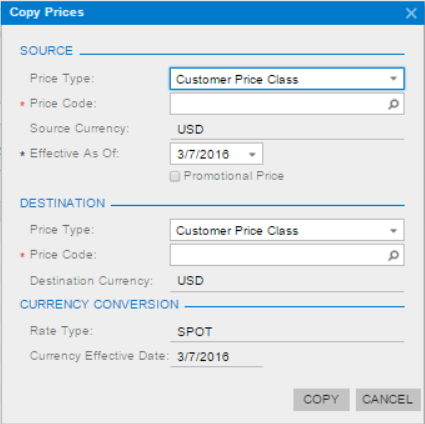Click the CANCEL button

(x=387, y=399)
